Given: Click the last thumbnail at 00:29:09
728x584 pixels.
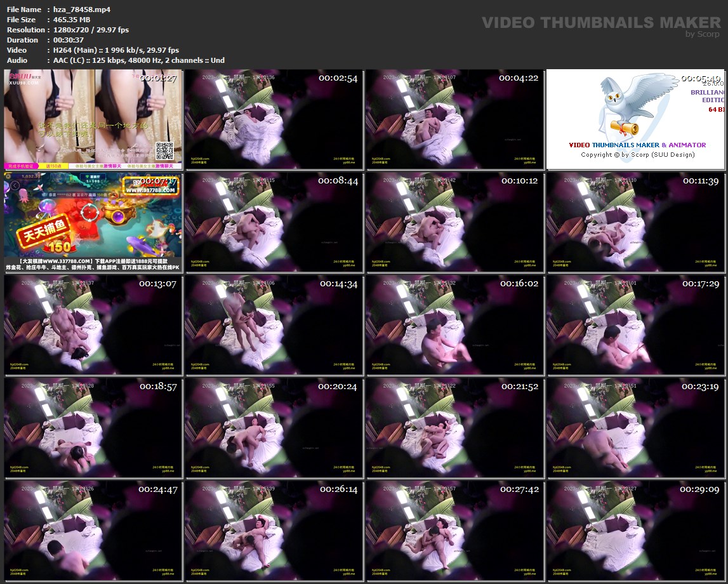Looking at the screenshot, I should pos(636,531).
